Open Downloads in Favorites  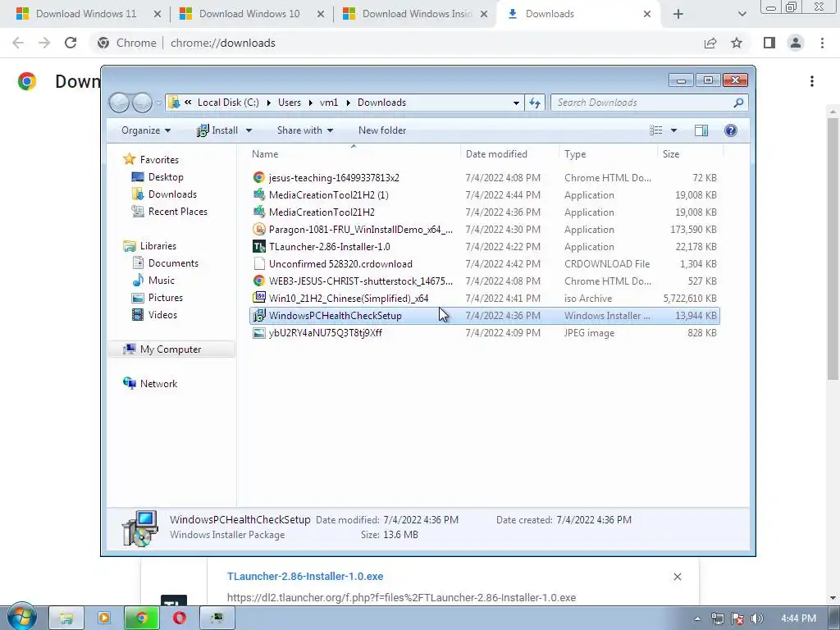(x=172, y=194)
